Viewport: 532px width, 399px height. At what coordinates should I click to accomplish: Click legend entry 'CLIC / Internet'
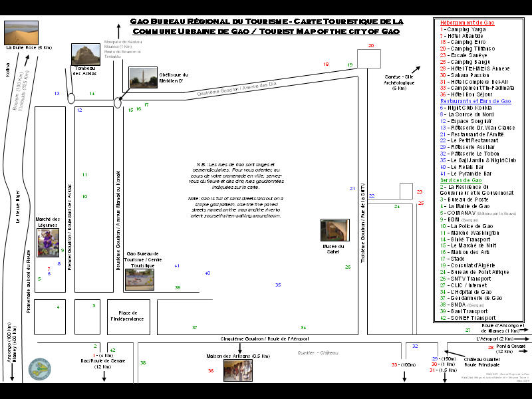(x=464, y=285)
